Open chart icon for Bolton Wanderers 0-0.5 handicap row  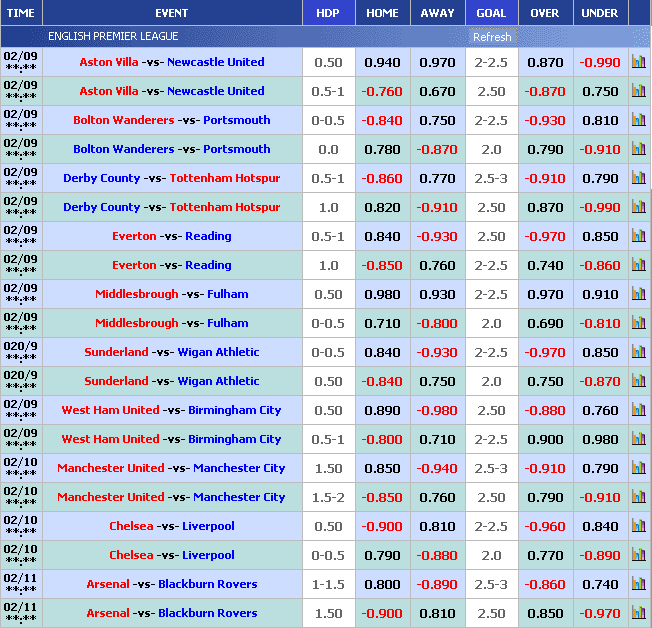point(638,120)
